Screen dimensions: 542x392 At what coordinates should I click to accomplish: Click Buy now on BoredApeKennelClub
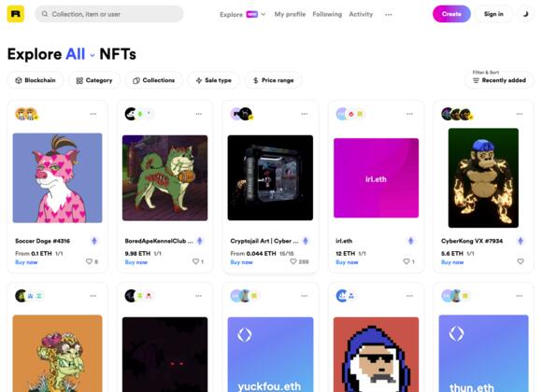[x=136, y=262]
